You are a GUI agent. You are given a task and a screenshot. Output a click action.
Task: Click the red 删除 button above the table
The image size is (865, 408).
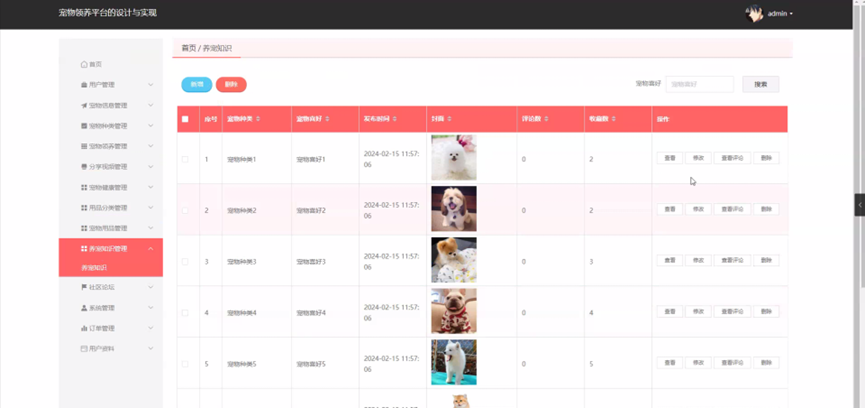click(231, 84)
